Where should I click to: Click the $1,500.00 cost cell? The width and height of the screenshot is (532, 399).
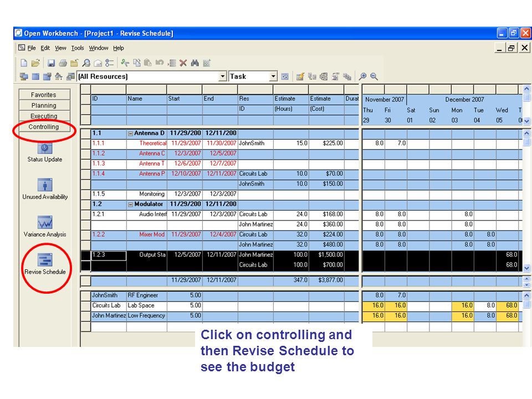pyautogui.click(x=326, y=255)
